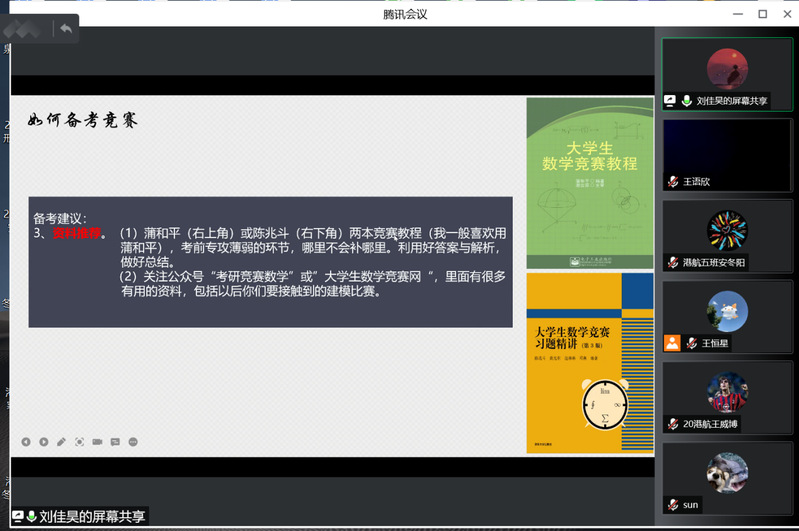Advance to next slide with slideshow arrow
This screenshot has height=531, width=799.
[x=43, y=442]
